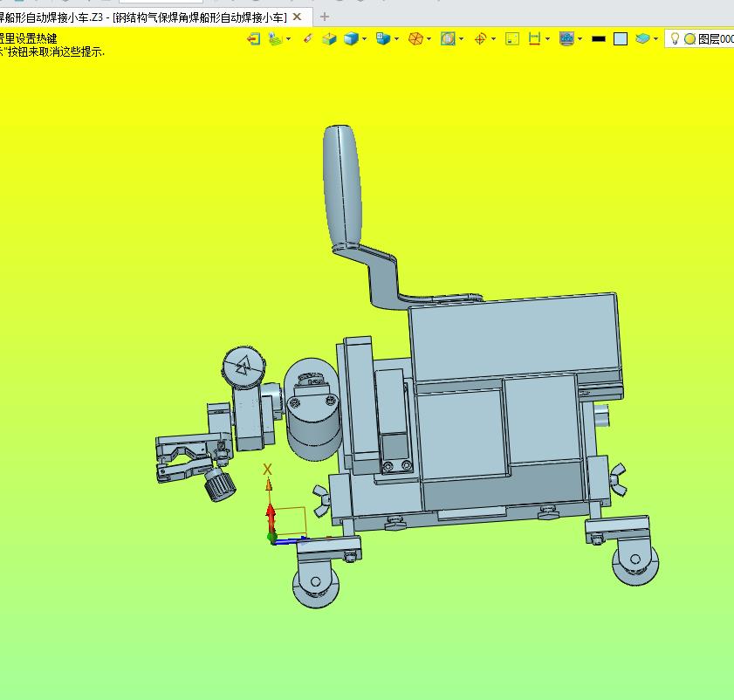
Task: Click the monitor display settings icon
Action: (567, 39)
